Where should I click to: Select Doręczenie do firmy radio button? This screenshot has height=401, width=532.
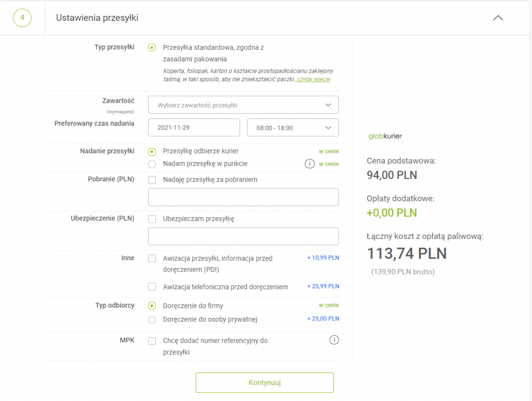tap(152, 306)
